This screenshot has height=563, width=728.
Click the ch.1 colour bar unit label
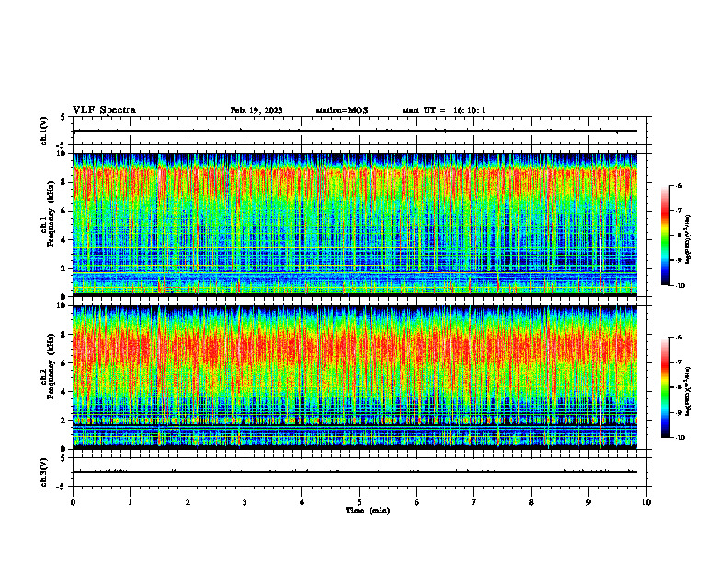[688, 240]
